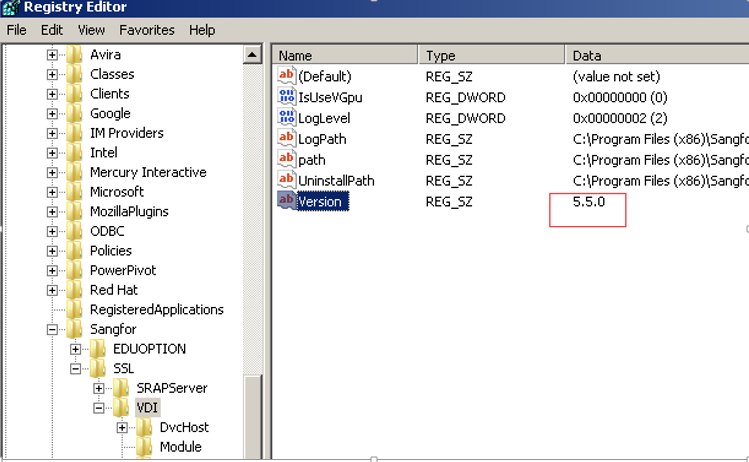Collapse the VDI registry key
This screenshot has width=749, height=462.
coord(98,408)
